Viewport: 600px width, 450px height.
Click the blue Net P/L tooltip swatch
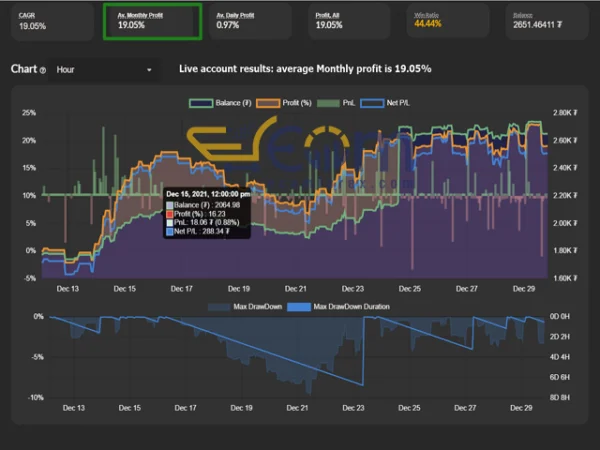(x=170, y=231)
